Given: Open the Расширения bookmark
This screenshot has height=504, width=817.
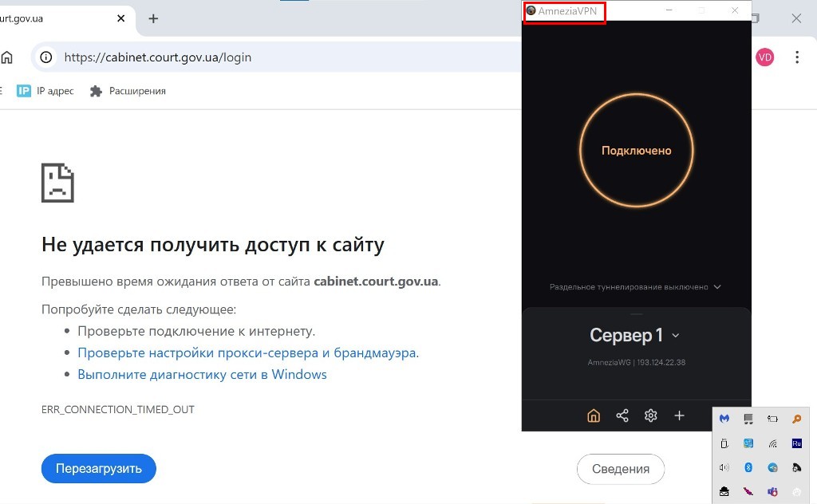Looking at the screenshot, I should coord(128,91).
